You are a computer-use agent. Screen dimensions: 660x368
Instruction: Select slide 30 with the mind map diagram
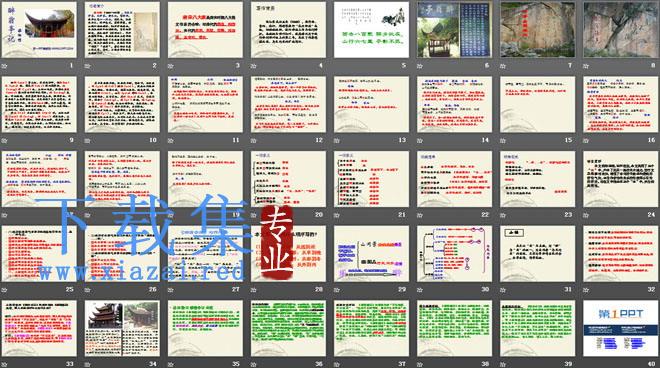[455, 254]
